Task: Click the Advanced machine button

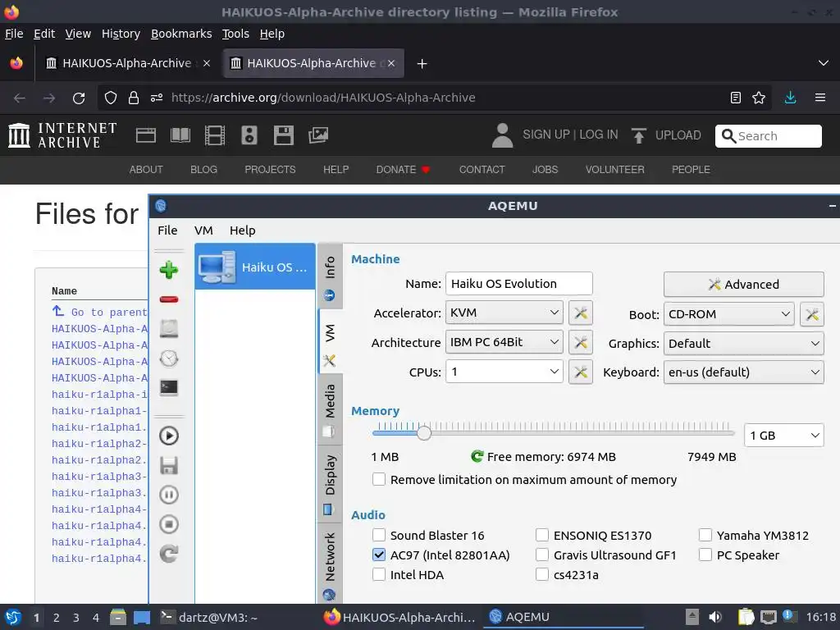Action: [x=743, y=285]
